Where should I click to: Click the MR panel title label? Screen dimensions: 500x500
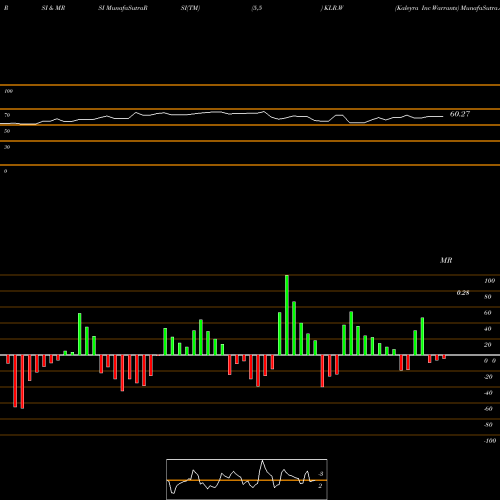446,260
